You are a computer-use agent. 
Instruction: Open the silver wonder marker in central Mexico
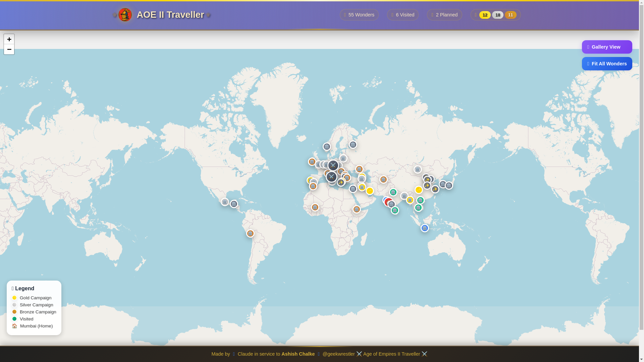click(x=225, y=202)
